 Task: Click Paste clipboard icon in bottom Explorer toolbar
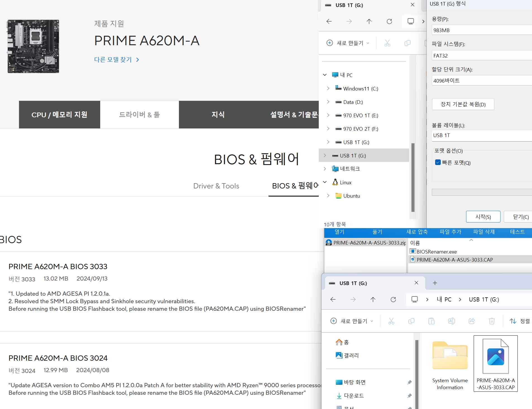pyautogui.click(x=432, y=321)
